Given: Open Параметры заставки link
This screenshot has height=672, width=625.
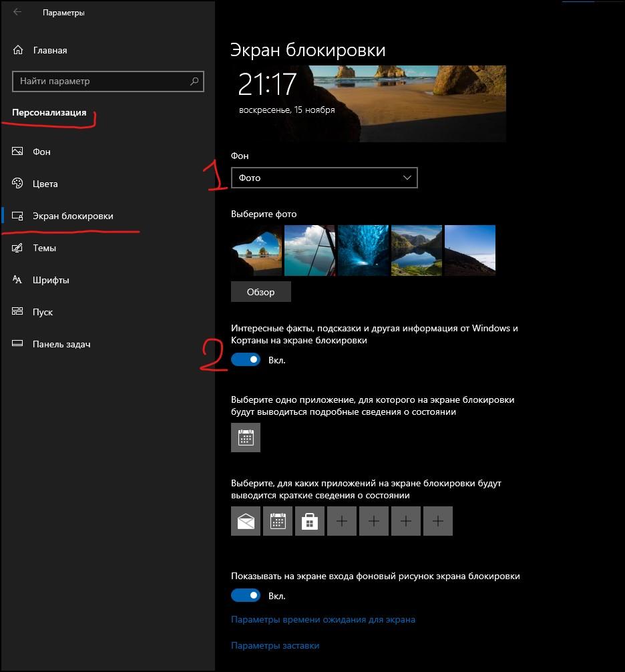Looking at the screenshot, I should (x=275, y=645).
